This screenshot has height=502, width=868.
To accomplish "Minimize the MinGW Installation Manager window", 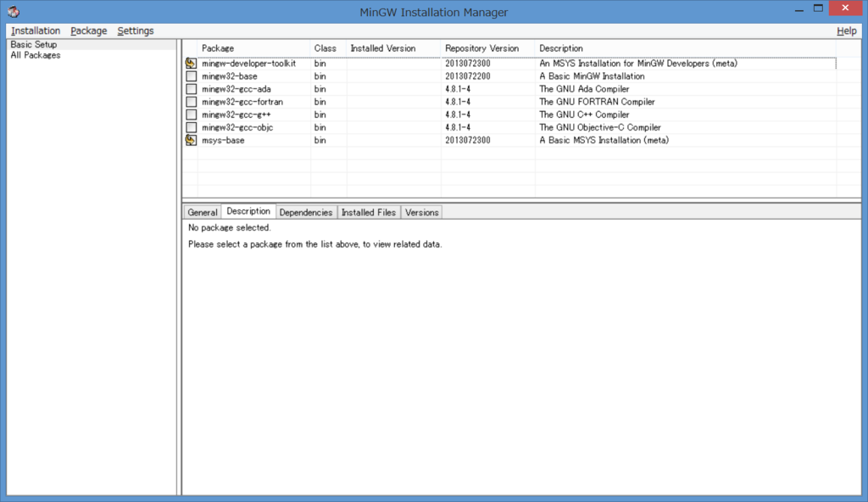I will click(798, 9).
